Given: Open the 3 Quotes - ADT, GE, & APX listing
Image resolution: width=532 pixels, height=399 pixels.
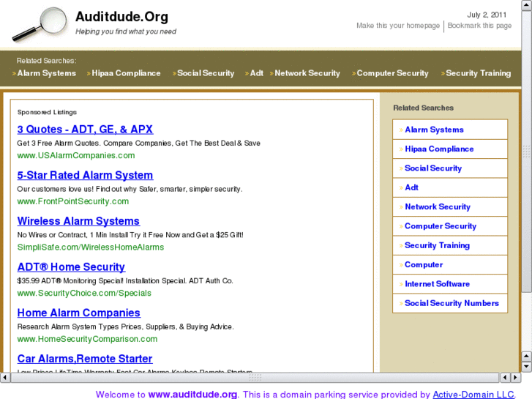Looking at the screenshot, I should coord(85,129).
